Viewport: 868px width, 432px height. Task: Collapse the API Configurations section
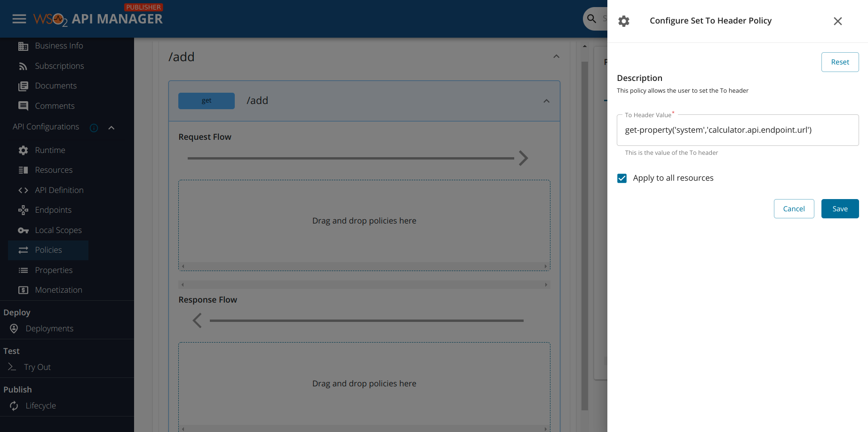pyautogui.click(x=111, y=128)
